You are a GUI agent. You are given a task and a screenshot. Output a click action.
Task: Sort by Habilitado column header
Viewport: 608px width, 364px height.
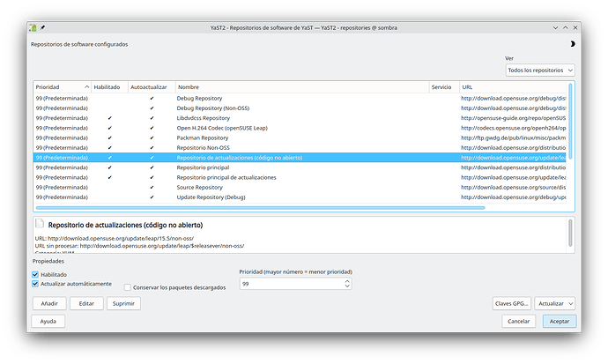[x=110, y=87]
